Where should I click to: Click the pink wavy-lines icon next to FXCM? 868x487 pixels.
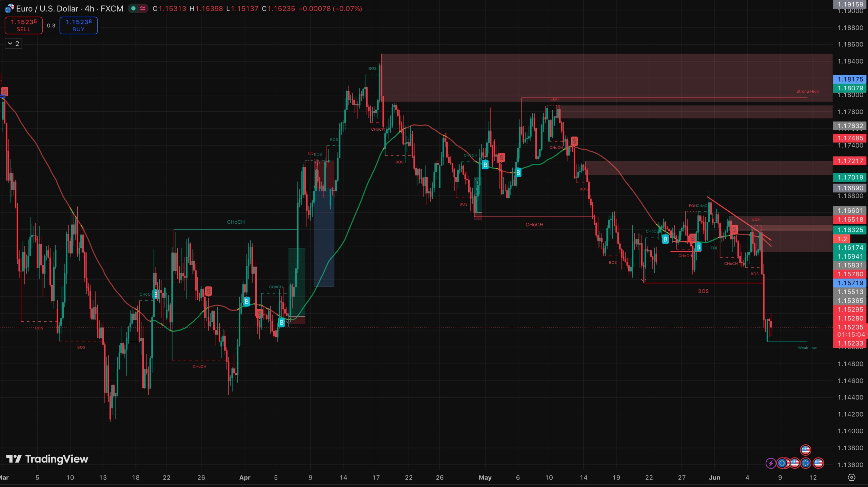143,8
